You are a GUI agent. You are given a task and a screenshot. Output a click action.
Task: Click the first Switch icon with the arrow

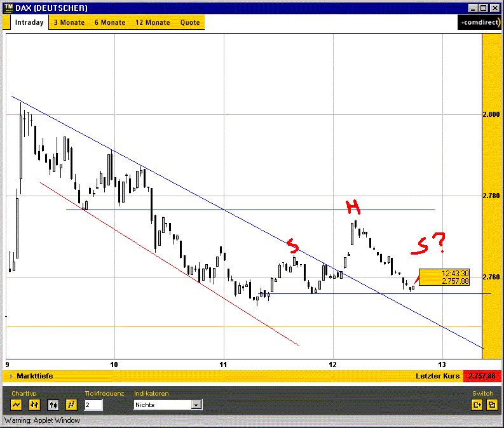point(477,405)
